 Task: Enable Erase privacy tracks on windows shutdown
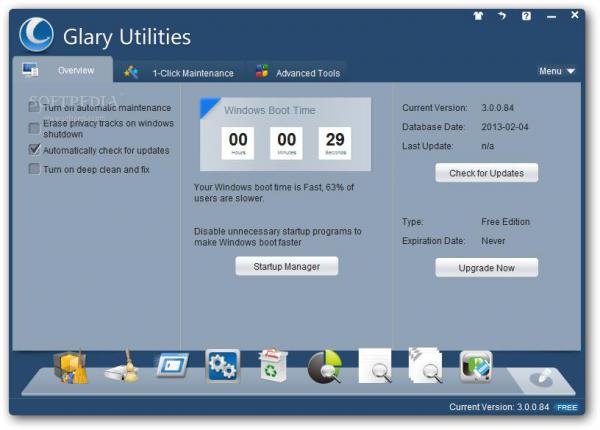point(34,128)
